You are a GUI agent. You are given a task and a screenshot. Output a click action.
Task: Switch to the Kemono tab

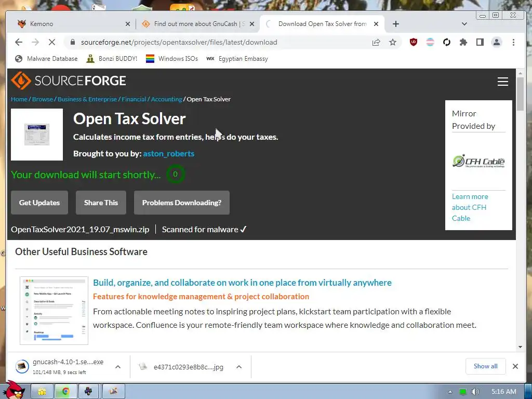point(71,24)
